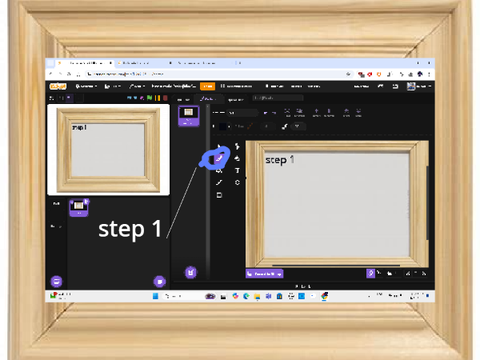
Task: Open the Backpack bar
Action: (303, 286)
